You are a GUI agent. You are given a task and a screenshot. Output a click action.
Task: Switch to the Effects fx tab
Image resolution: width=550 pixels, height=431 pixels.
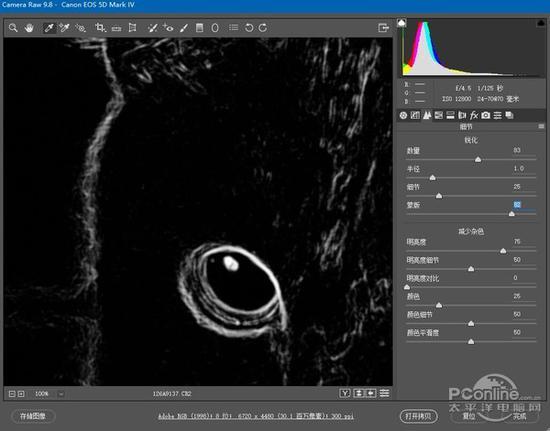(x=474, y=115)
